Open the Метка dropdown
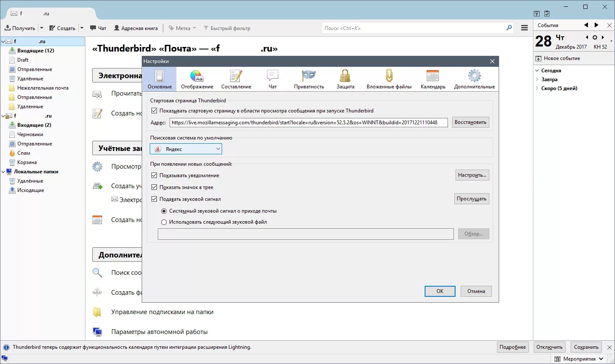Screen dimensions: 615x364 click(x=182, y=28)
